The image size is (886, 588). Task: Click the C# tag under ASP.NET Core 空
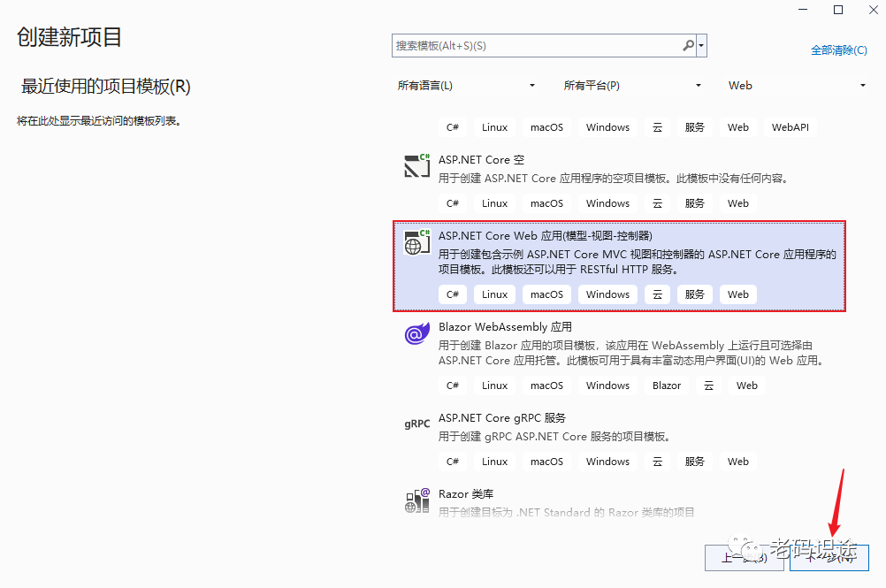[453, 203]
